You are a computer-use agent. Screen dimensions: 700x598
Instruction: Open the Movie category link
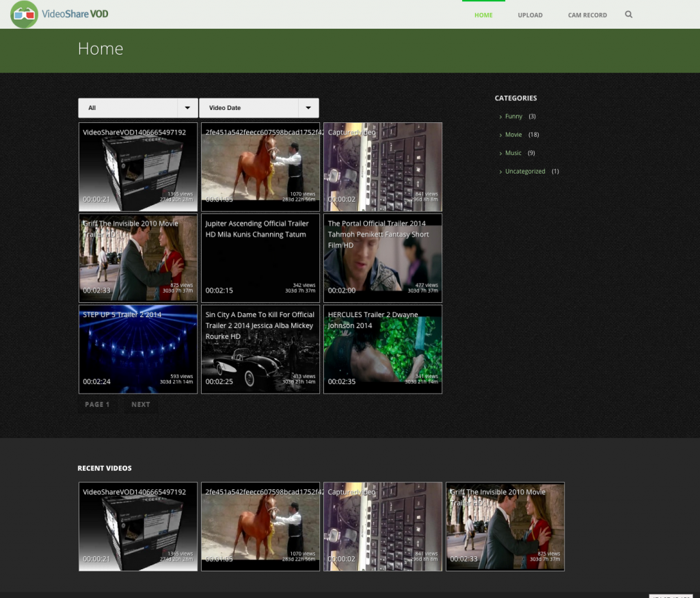tap(513, 135)
